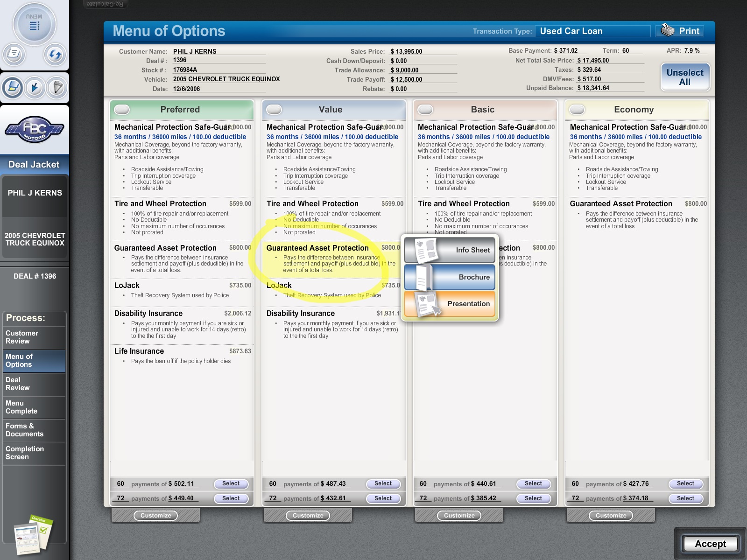Viewport: 747px width, 560px height.
Task: Select the pointer arrow tool icon
Action: tap(35, 87)
